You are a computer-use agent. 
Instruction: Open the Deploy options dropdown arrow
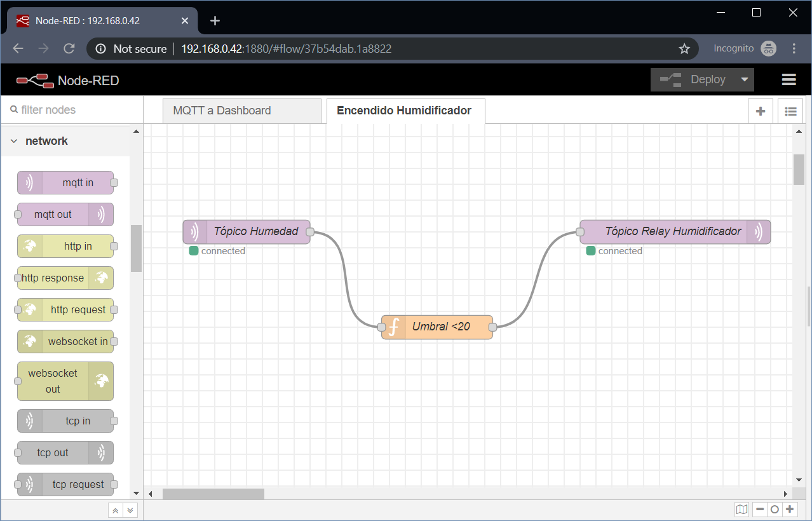pos(745,79)
